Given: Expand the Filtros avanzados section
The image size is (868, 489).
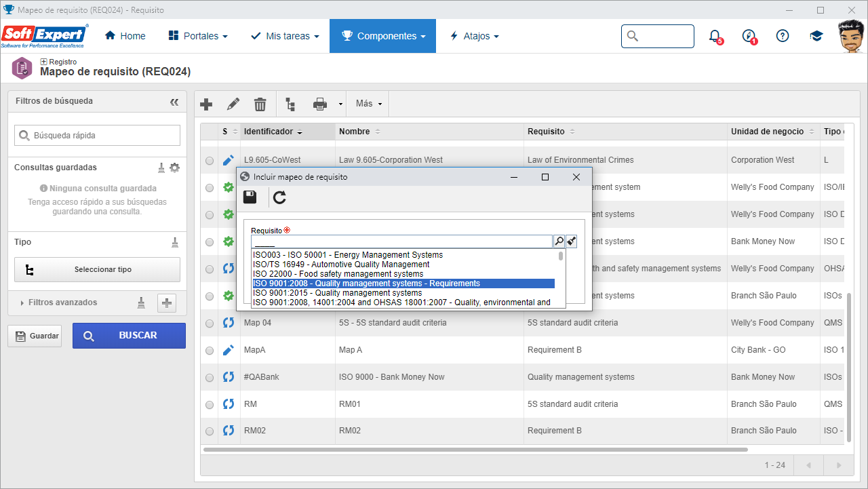Looking at the screenshot, I should point(59,302).
